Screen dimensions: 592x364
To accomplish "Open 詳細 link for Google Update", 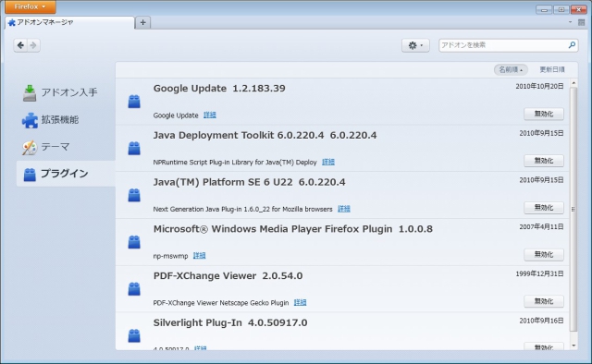I will 210,115.
